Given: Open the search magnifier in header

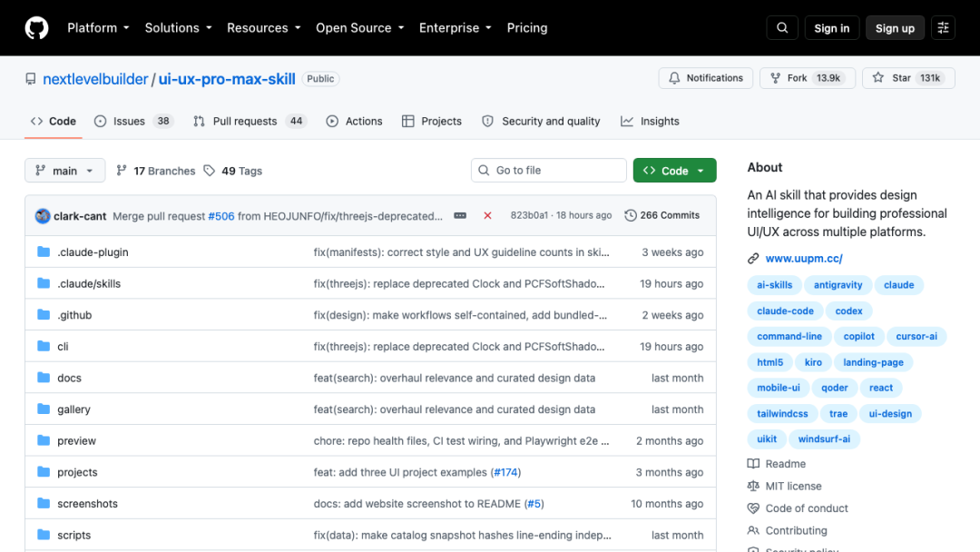Looking at the screenshot, I should click(782, 28).
